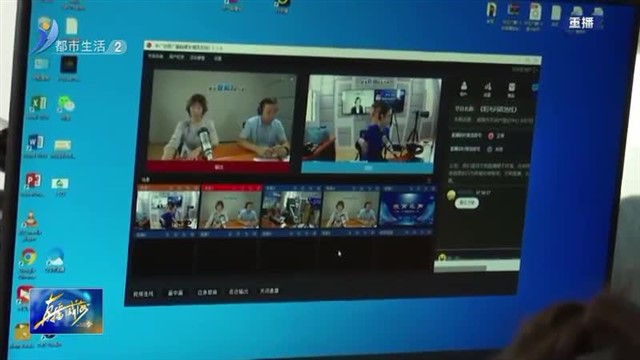
Task: Open the second menu in the app menu bar
Action: [x=177, y=57]
